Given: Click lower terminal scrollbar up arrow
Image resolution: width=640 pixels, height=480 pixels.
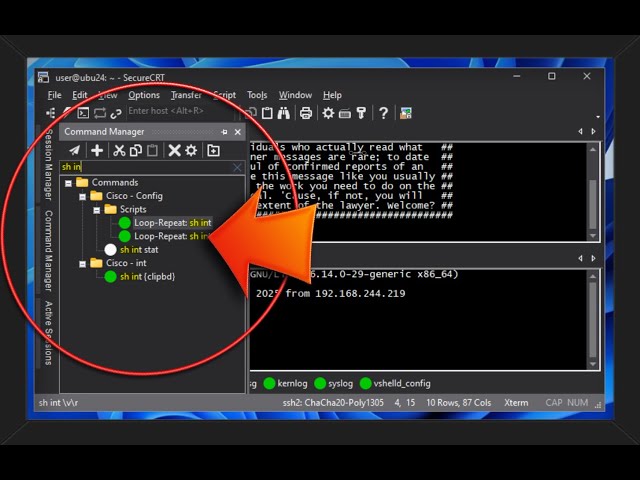Looking at the screenshot, I should pos(593,276).
